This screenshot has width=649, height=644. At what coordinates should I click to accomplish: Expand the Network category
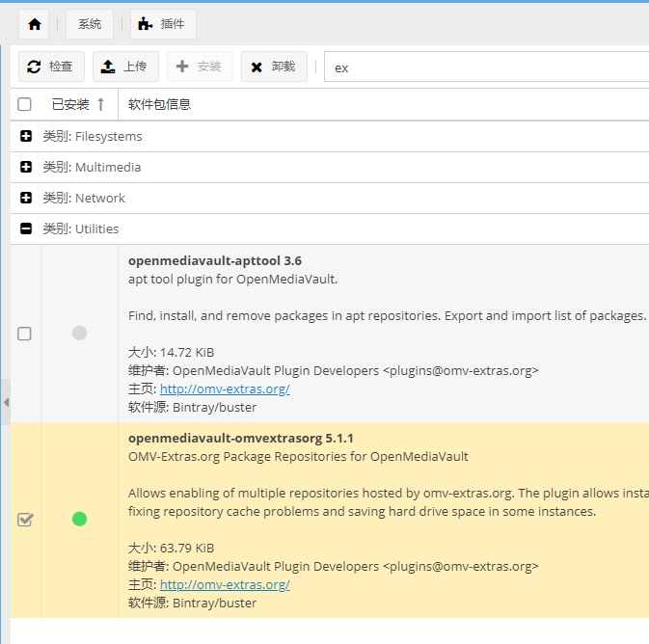[26, 198]
